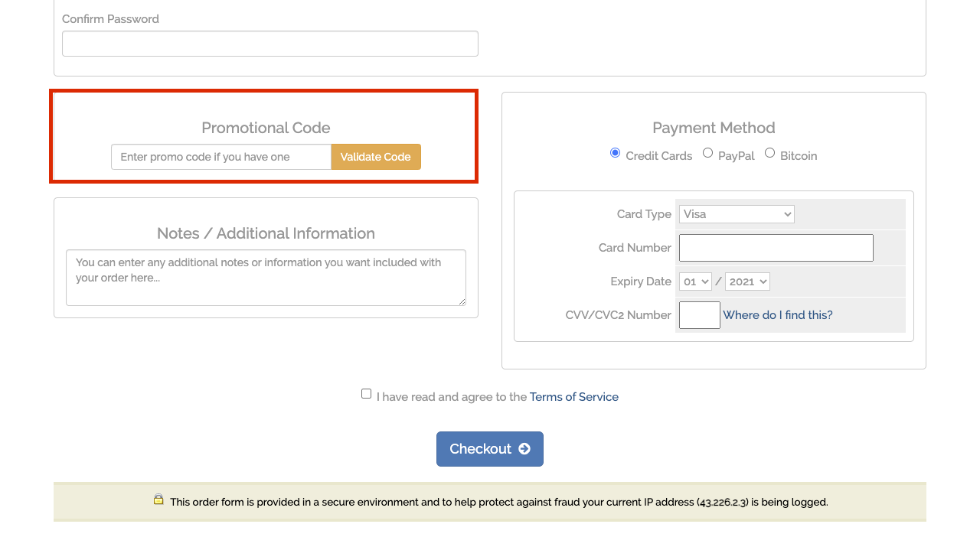The width and height of the screenshot is (980, 550).
Task: Click the additional notes text area
Action: coord(266,278)
